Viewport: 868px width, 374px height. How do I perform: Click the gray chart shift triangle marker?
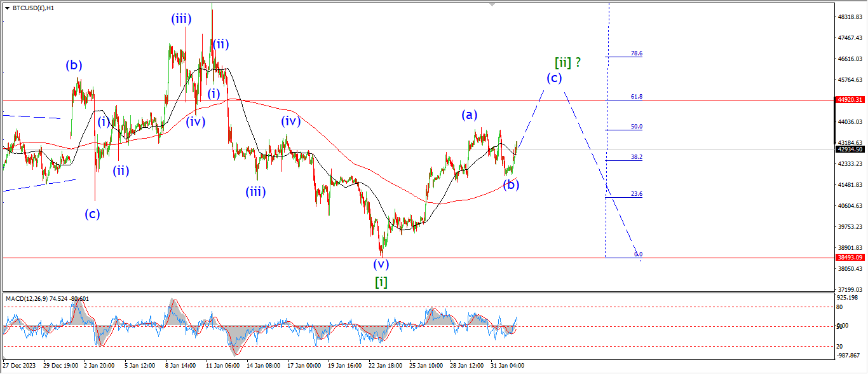(x=492, y=4)
